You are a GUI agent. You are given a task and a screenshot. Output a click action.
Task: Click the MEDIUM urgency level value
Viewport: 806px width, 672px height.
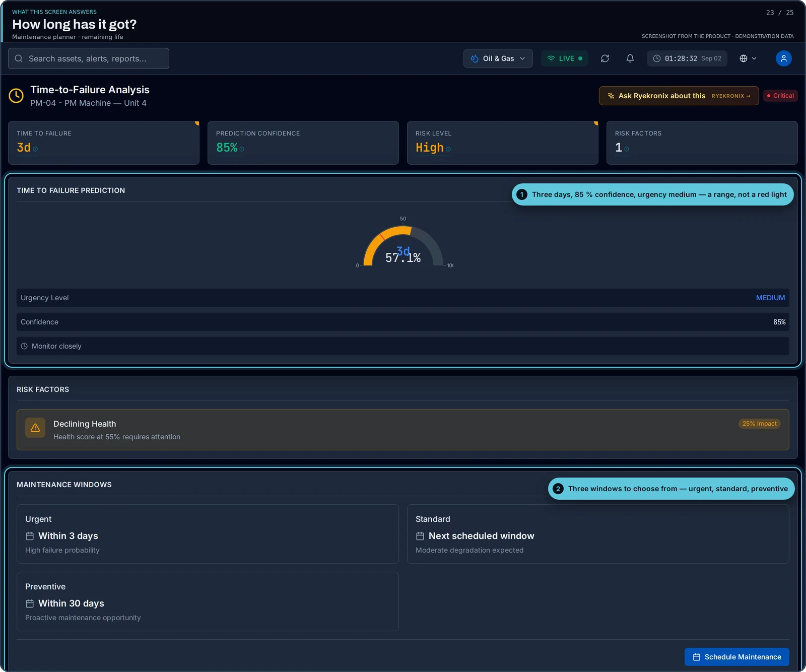pos(770,298)
